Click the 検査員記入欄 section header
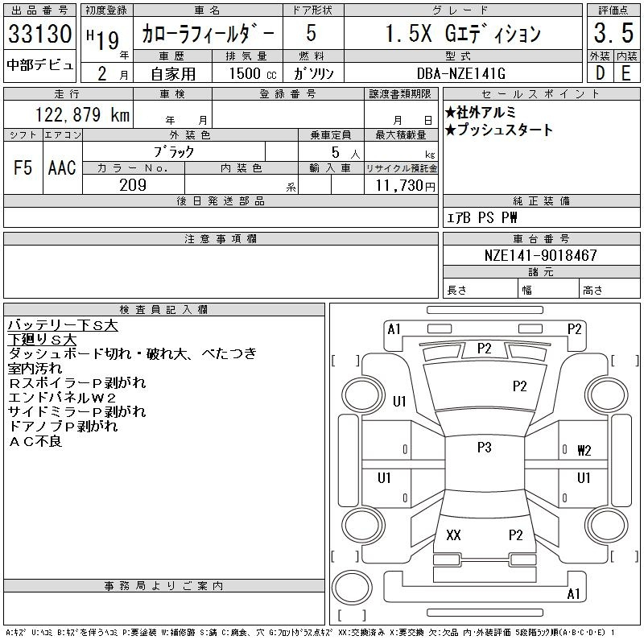This screenshot has width=644, height=644. pyautogui.click(x=164, y=310)
